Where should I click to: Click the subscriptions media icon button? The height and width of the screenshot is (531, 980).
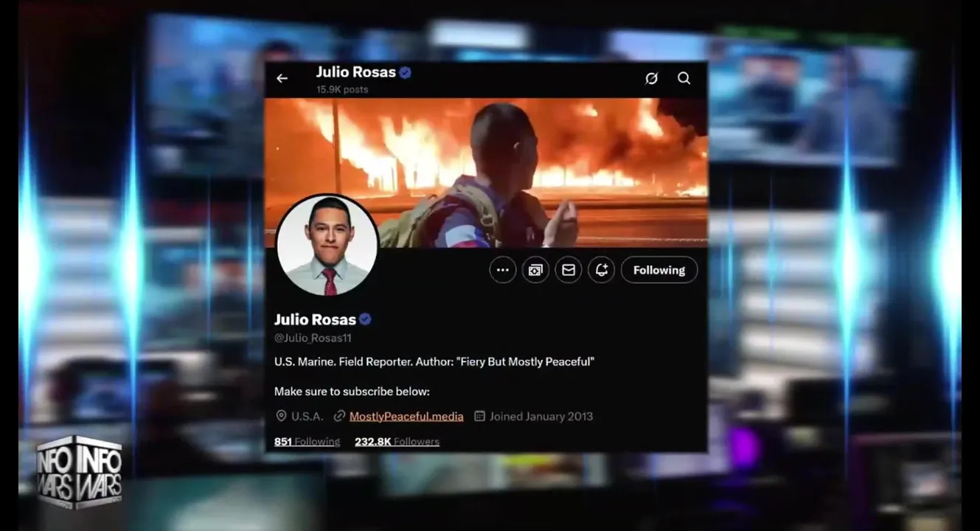pyautogui.click(x=535, y=270)
